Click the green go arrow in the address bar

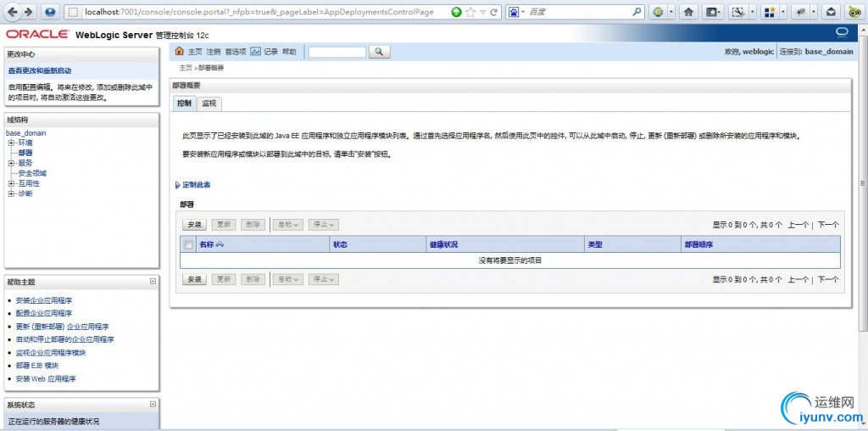(456, 12)
